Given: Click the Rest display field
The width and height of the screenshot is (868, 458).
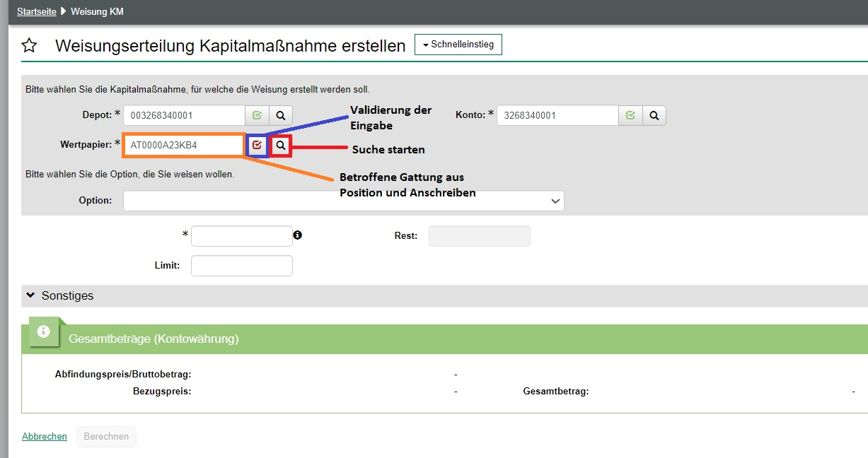Looking at the screenshot, I should 480,235.
